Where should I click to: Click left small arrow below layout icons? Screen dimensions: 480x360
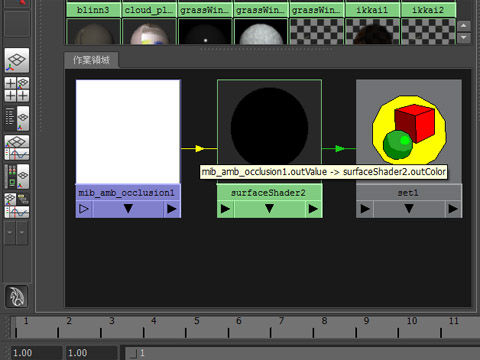click(10, 232)
